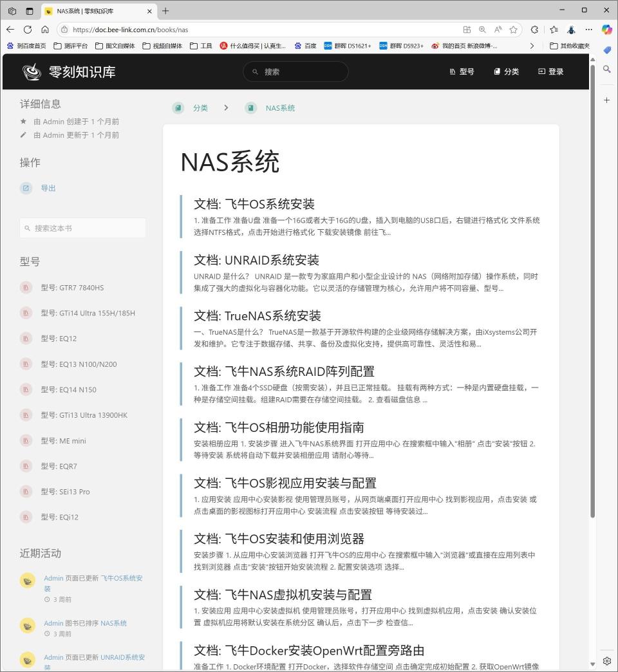Open the 测评平台 bookmark folder
The image size is (618, 672).
[71, 46]
